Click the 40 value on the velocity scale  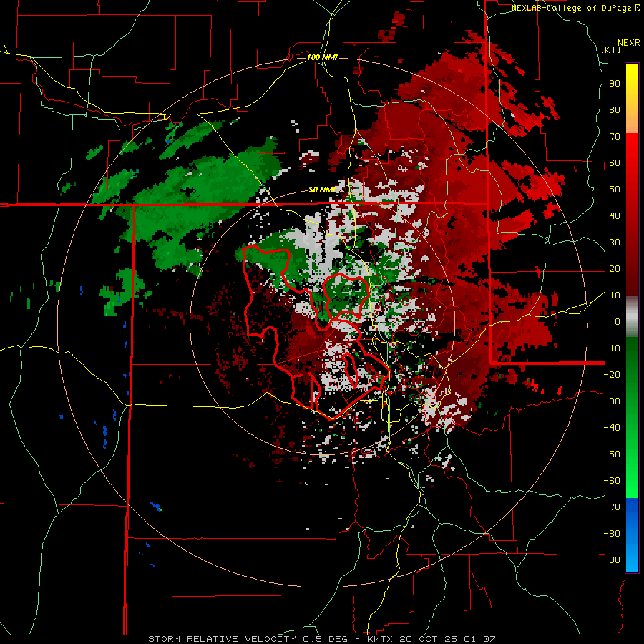(615, 215)
